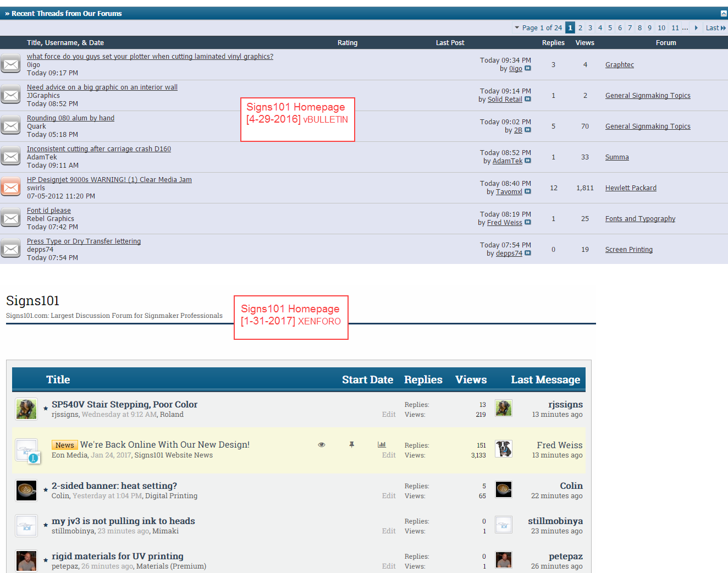This screenshot has height=573, width=728.
Task: Sort by the Last Message header in the XenForo list
Action: pyautogui.click(x=545, y=379)
